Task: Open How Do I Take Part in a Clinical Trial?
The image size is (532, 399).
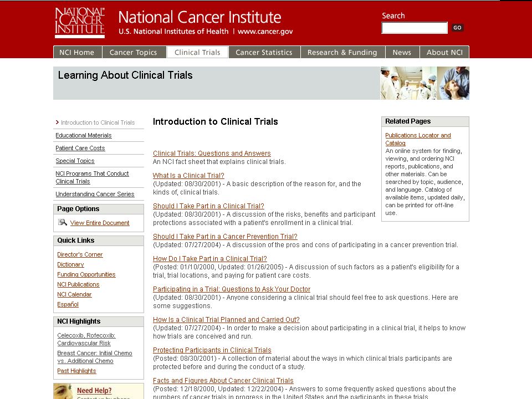Action: [x=209, y=259]
